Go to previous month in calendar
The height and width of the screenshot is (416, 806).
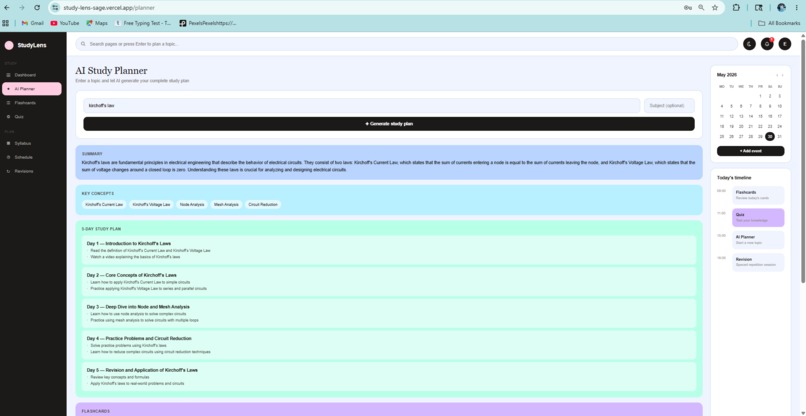[777, 75]
